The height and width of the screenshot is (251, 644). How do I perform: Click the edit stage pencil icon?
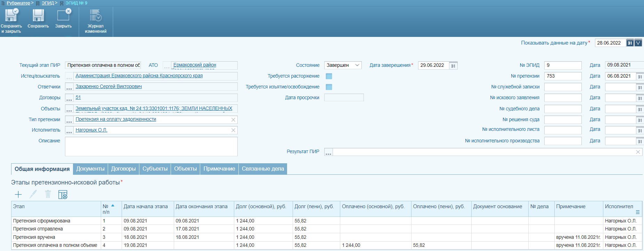(33, 194)
